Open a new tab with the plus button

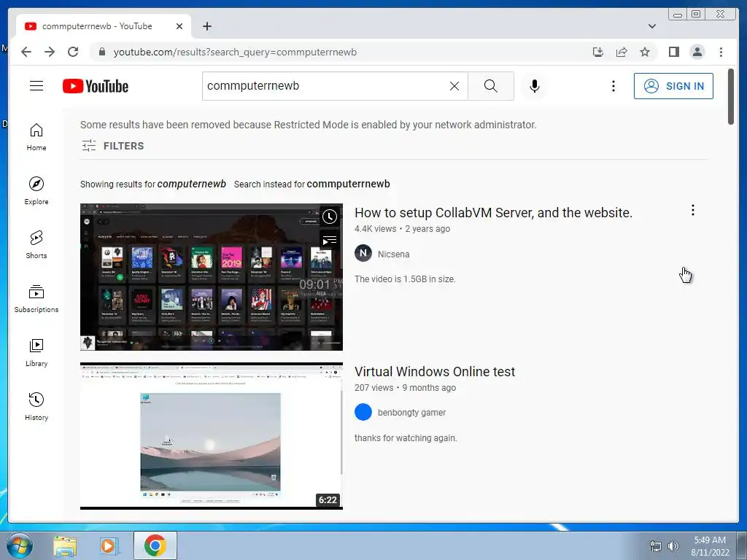pos(206,26)
